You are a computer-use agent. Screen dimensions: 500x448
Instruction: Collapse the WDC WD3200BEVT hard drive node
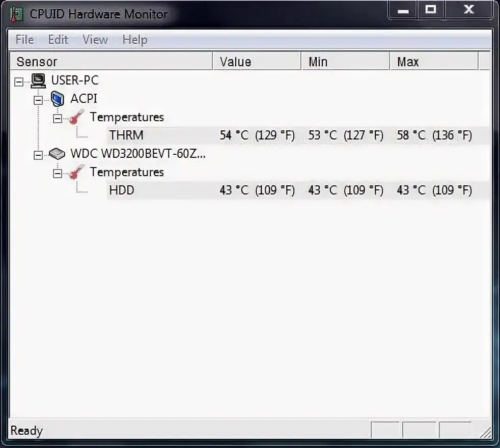coord(38,155)
